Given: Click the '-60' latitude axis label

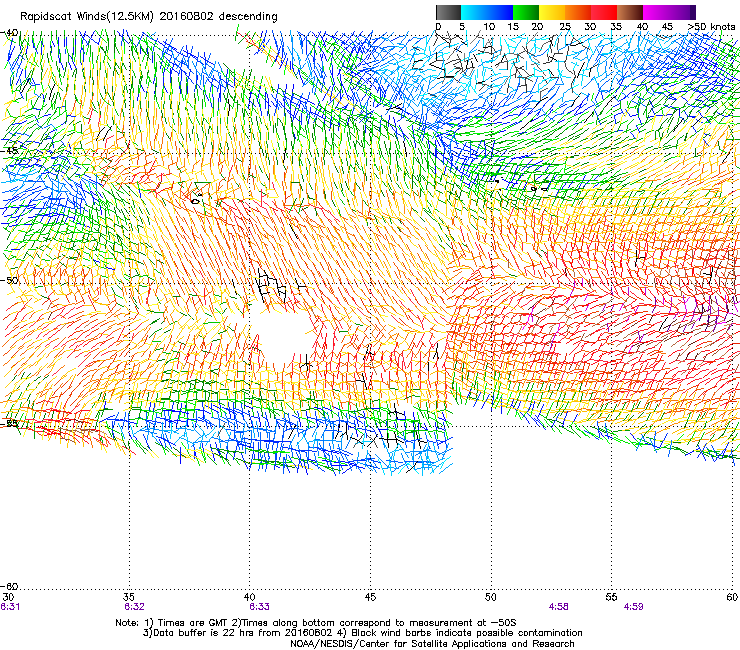Looking at the screenshot, I should click(x=9, y=586).
